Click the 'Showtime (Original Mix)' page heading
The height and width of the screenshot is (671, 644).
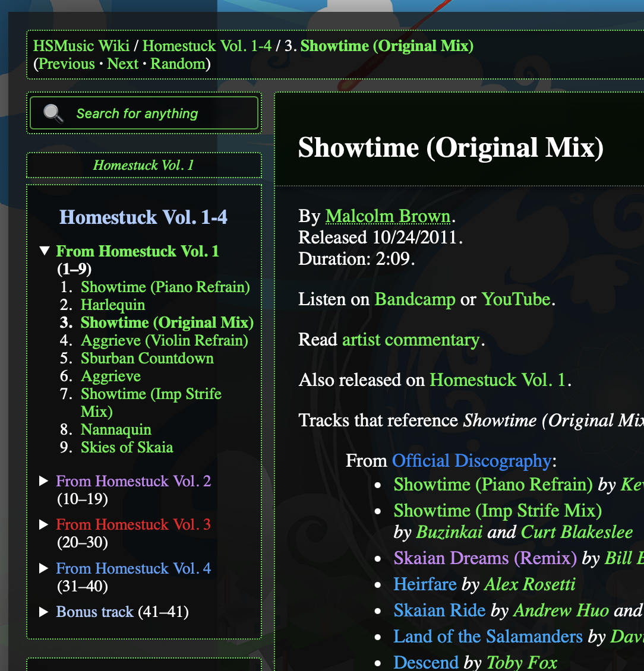point(451,148)
